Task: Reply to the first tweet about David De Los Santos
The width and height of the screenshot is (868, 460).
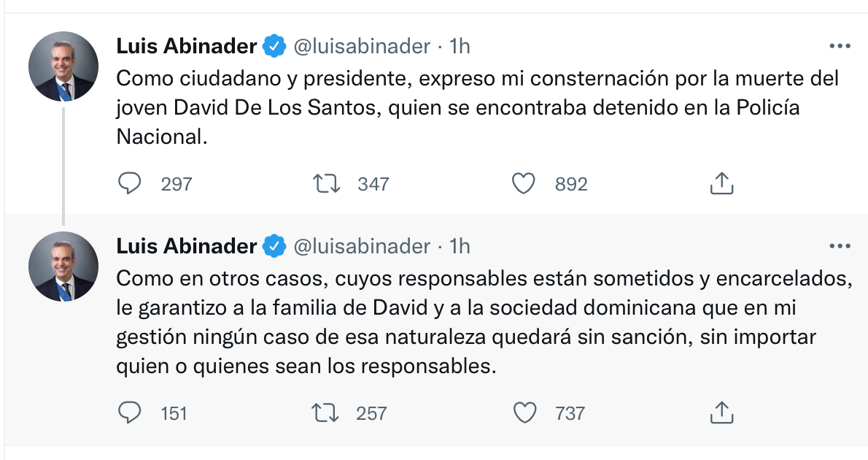Action: pyautogui.click(x=130, y=183)
